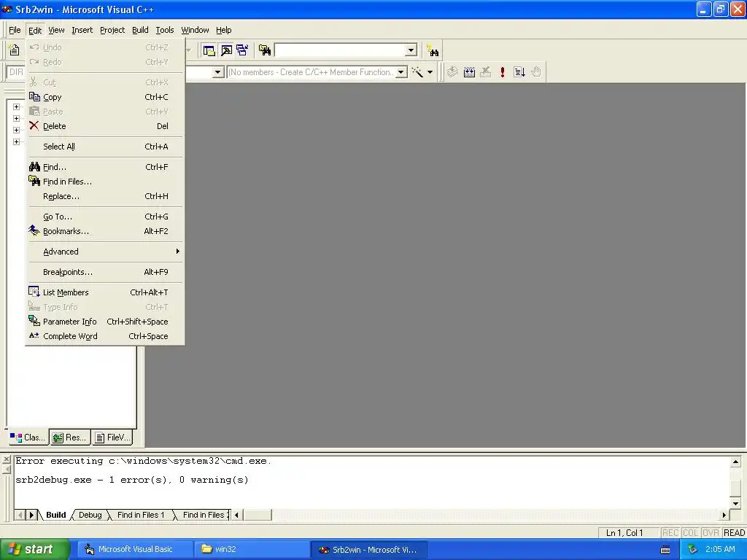The image size is (747, 560).
Task: Toggle the Output window toolbar icon
Action: coord(226,50)
